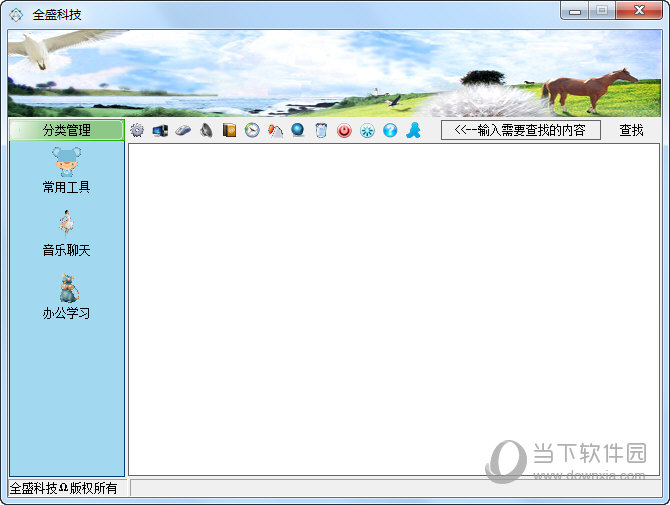The height and width of the screenshot is (505, 670).
Task: Click the speaker sound icon
Action: (206, 130)
